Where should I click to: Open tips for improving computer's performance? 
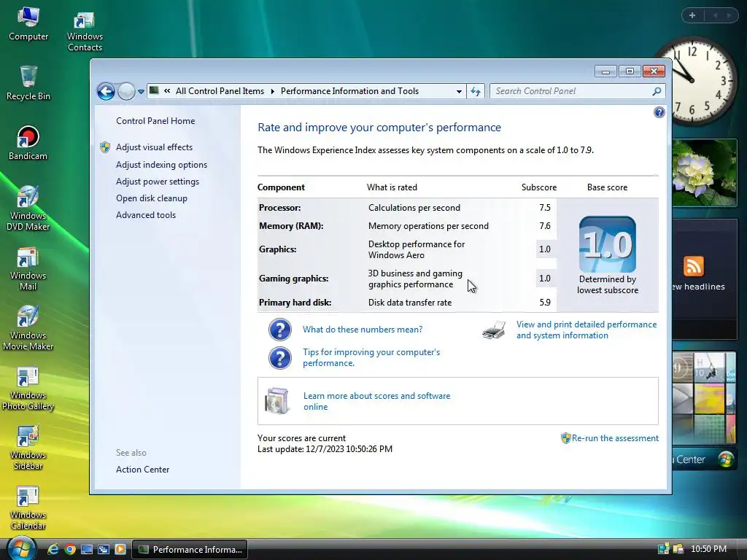[371, 357]
